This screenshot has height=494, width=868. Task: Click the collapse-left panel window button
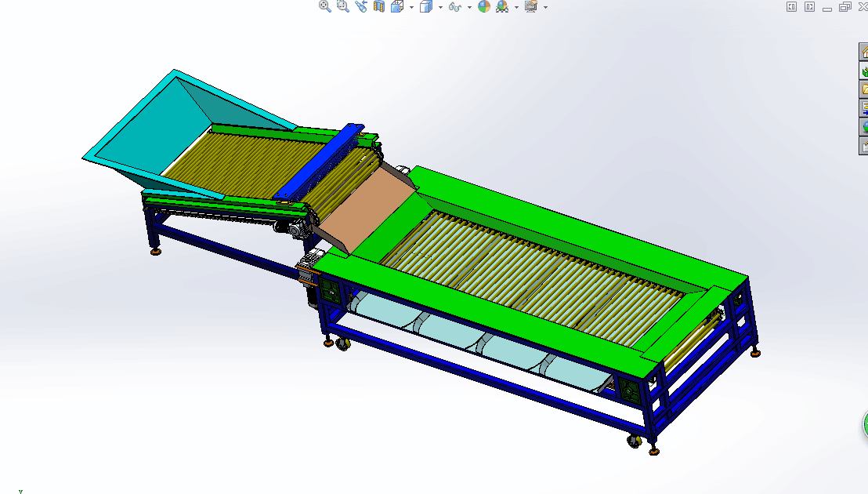(791, 6)
